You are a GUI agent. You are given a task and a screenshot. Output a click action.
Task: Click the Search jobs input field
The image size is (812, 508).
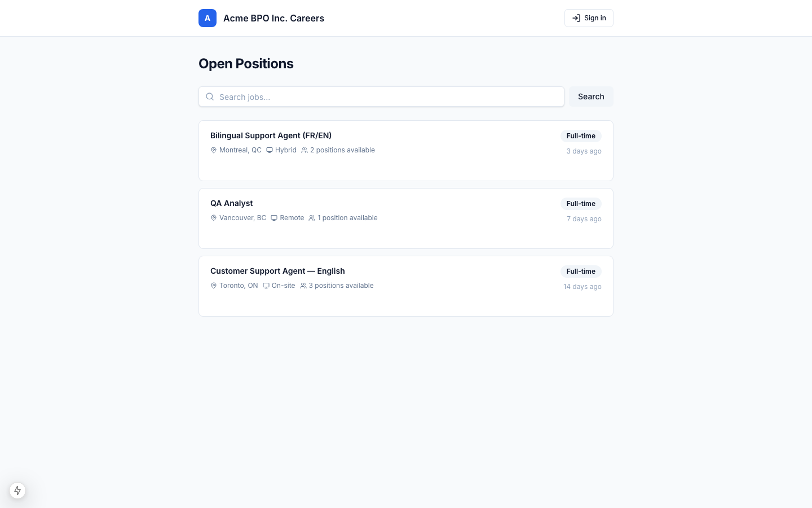click(x=381, y=97)
